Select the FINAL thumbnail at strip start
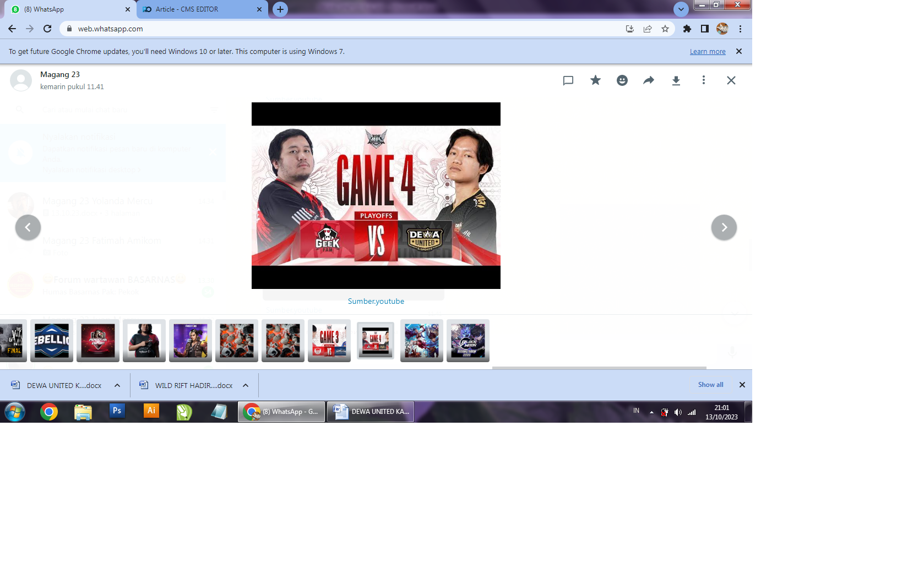The width and height of the screenshot is (924, 568). (x=13, y=341)
